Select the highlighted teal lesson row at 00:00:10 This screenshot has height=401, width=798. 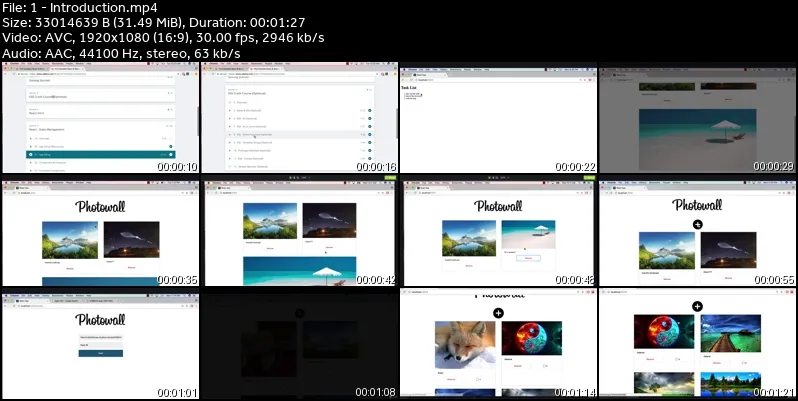point(101,154)
